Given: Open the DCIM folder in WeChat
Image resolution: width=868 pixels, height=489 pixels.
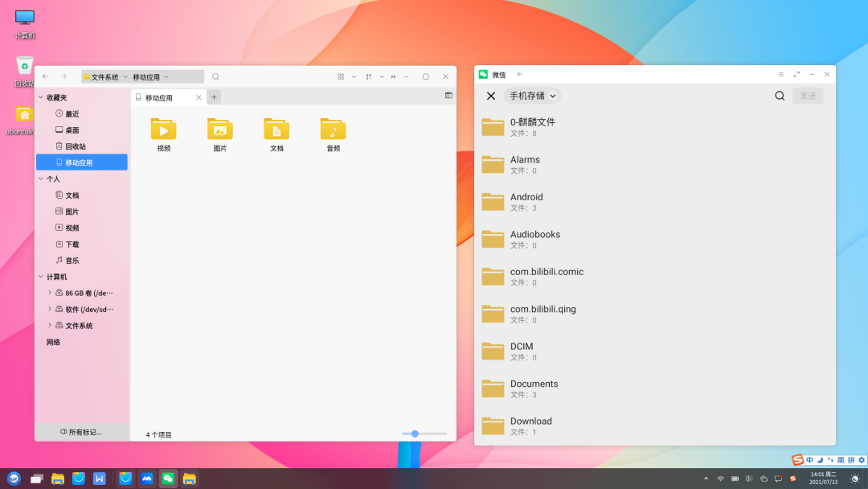Looking at the screenshot, I should click(521, 351).
